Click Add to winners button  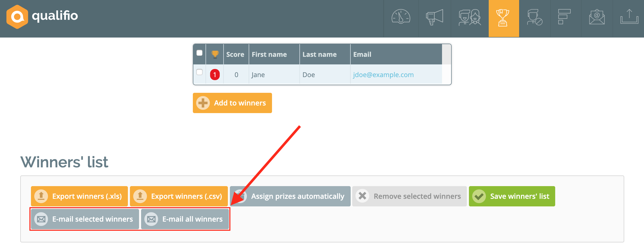(232, 103)
